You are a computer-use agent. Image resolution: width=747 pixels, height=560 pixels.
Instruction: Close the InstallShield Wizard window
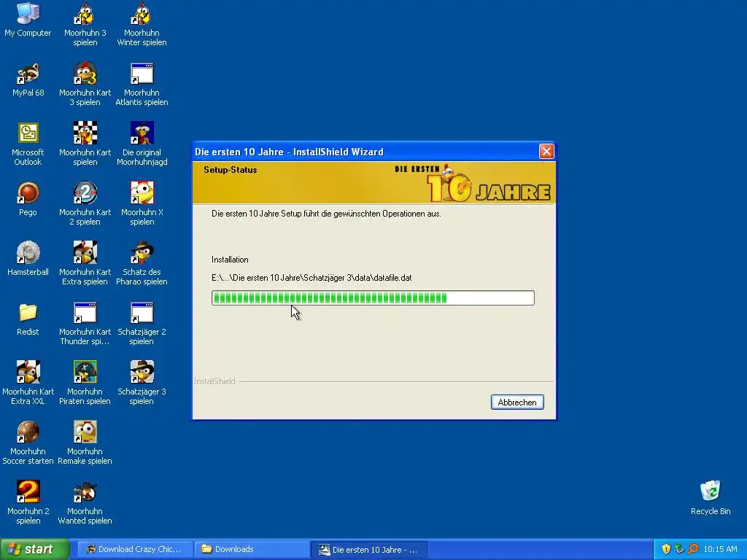point(546,152)
